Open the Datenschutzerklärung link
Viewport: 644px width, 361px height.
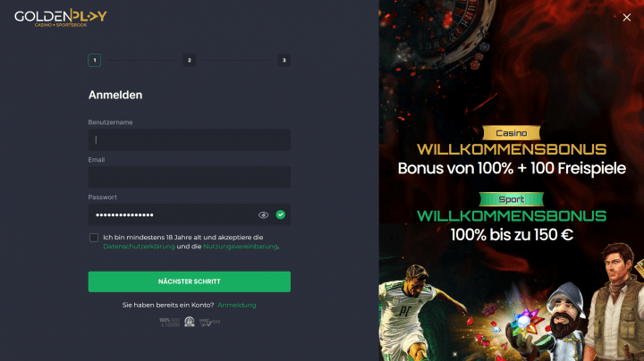click(139, 247)
